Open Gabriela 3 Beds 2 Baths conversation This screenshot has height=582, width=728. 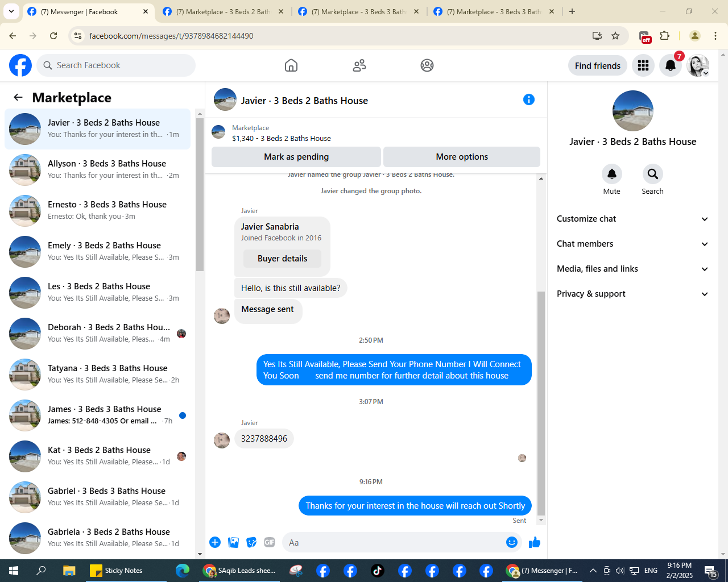click(x=98, y=538)
